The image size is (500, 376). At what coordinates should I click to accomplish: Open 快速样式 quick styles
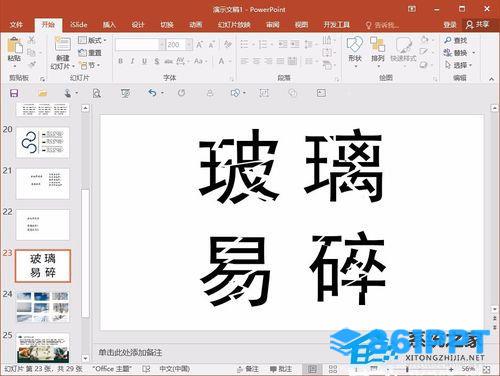[x=403, y=51]
